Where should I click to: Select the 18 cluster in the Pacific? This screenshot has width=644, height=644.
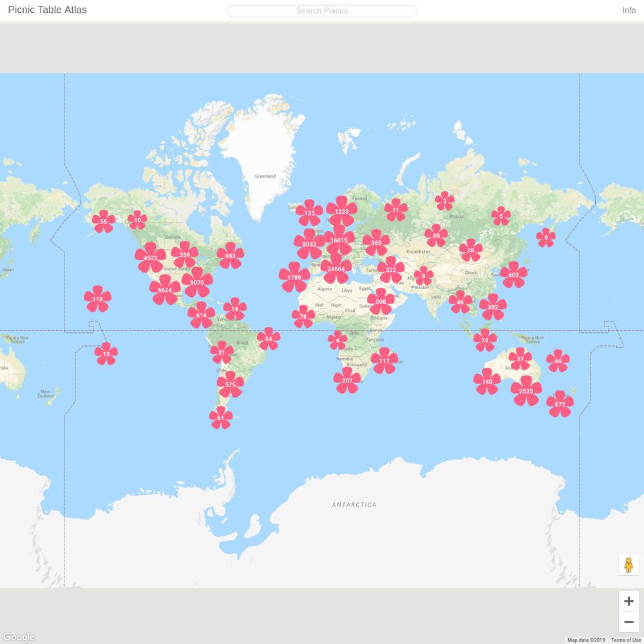click(106, 354)
